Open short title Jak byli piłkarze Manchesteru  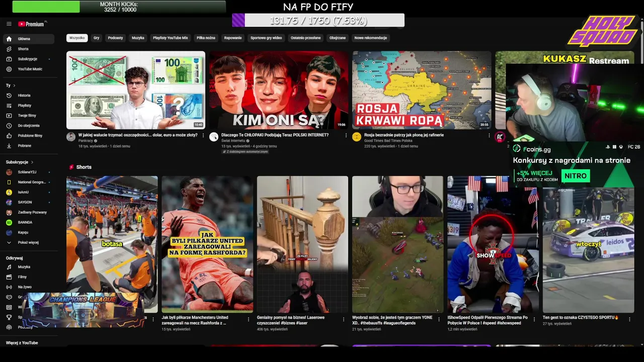point(195,320)
